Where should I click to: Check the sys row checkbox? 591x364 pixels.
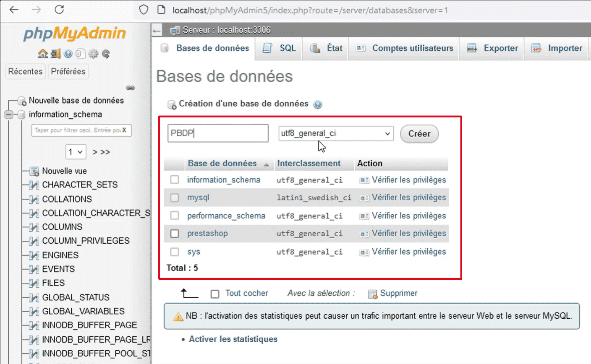point(175,252)
